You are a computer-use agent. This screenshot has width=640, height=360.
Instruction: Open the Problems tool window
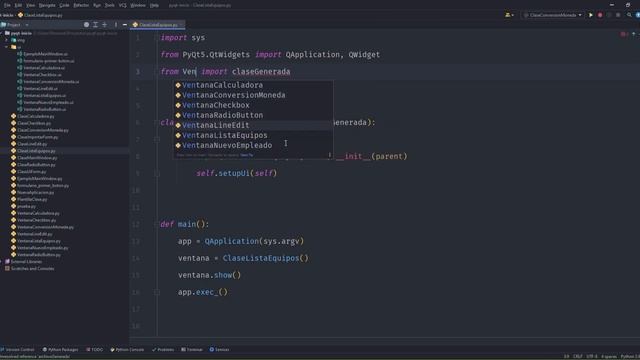click(x=163, y=350)
